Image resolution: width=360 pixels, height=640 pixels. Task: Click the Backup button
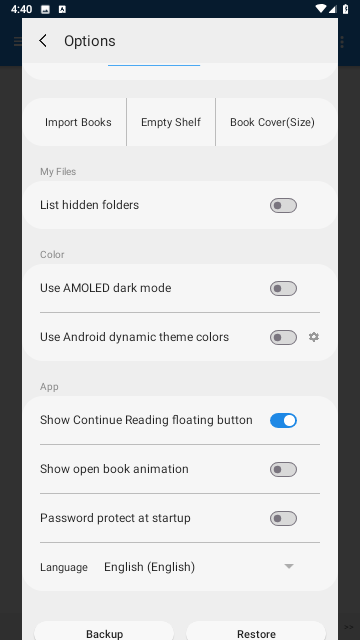104,631
